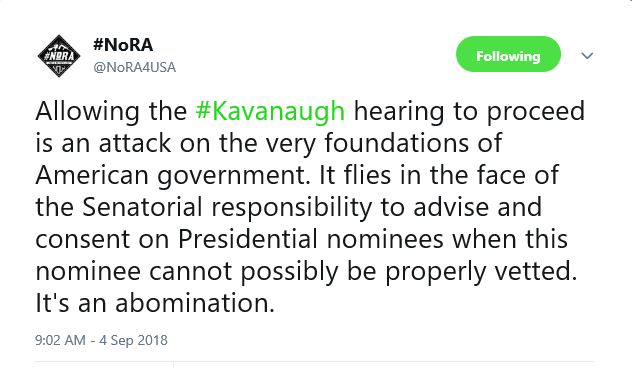Click the phrase 'It flies in the face of'
Image resolution: width=632 pixels, height=367 pixels.
[439, 175]
